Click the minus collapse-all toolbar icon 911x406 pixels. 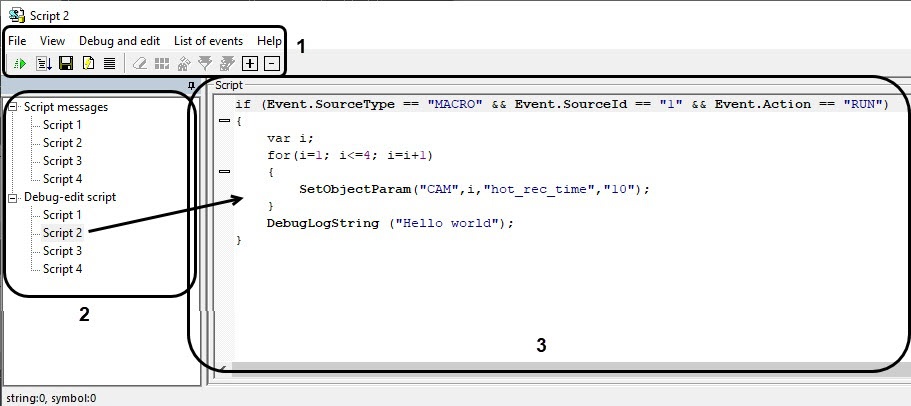272,63
